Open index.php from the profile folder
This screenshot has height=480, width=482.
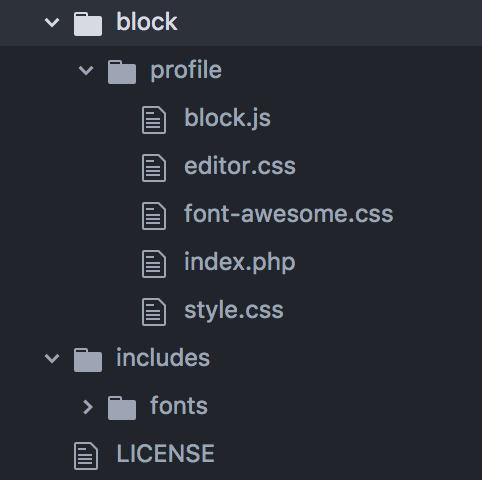[x=240, y=263]
